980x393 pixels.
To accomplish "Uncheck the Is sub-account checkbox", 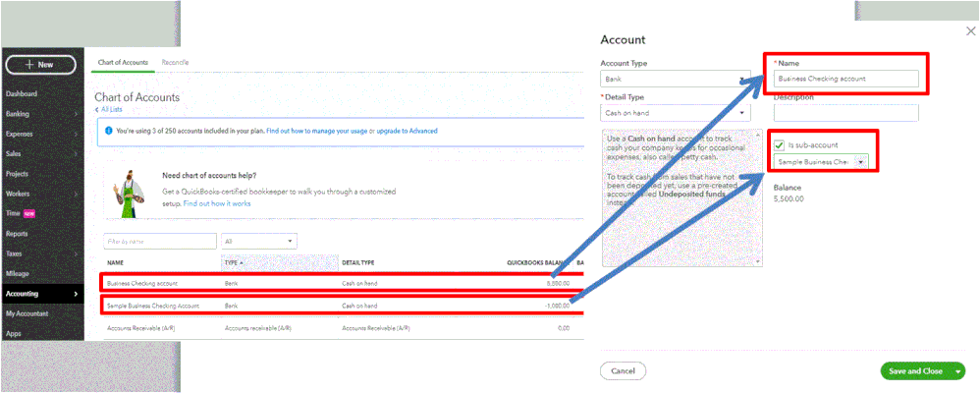I will pyautogui.click(x=779, y=145).
